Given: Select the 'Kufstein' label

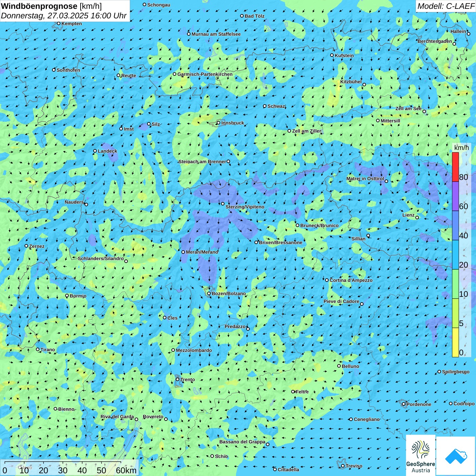Looking at the screenshot, I should click(x=344, y=55).
